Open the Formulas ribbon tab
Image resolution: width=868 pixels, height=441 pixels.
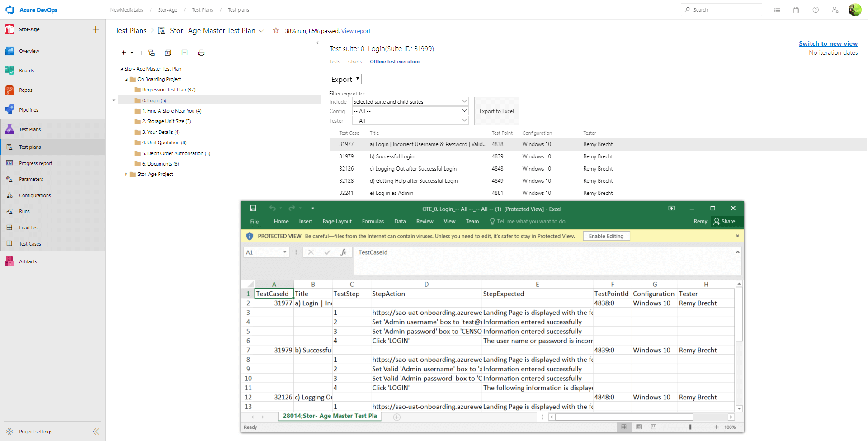pyautogui.click(x=373, y=222)
